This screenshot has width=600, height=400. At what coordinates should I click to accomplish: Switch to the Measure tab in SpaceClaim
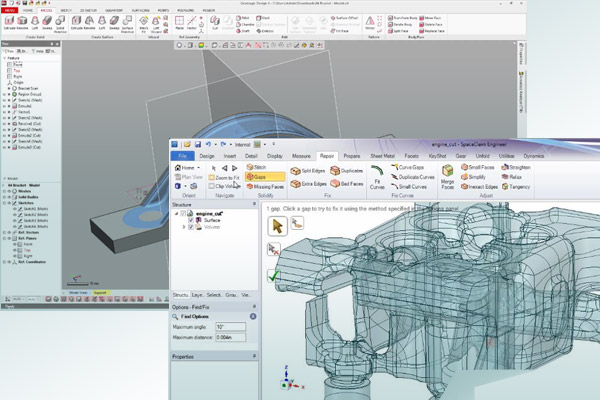coord(301,156)
